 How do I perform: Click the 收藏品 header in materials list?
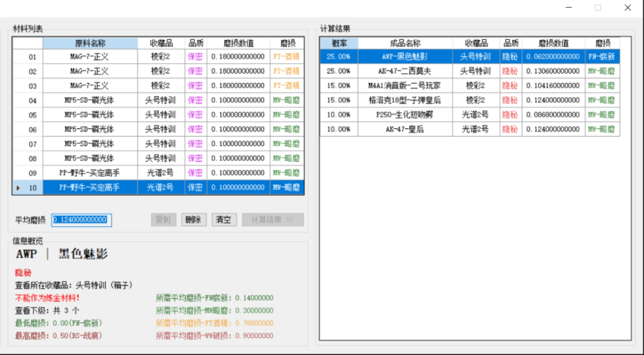(161, 43)
